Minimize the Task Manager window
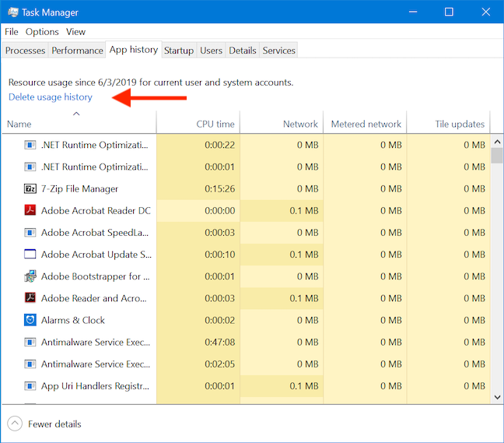The height and width of the screenshot is (443, 504). pyautogui.click(x=413, y=12)
